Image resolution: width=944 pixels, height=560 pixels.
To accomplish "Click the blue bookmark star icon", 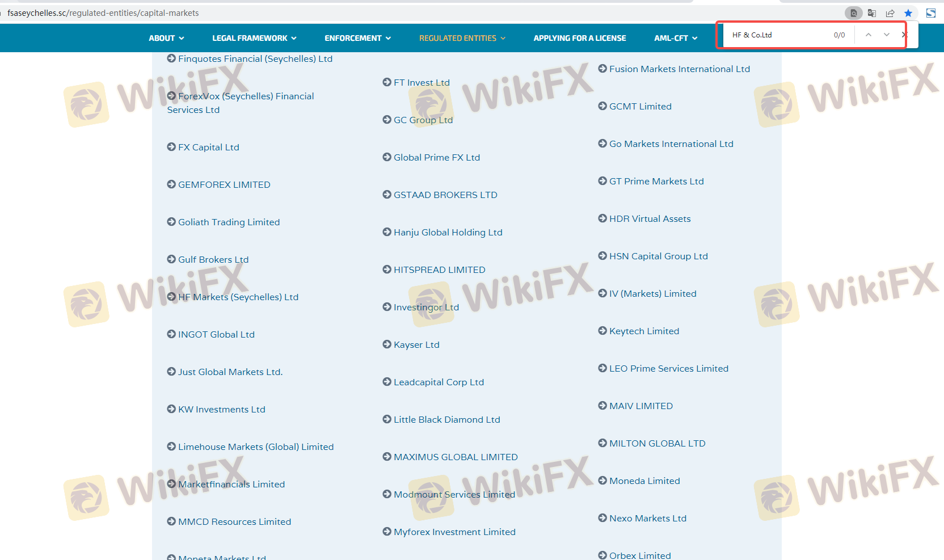I will (908, 13).
